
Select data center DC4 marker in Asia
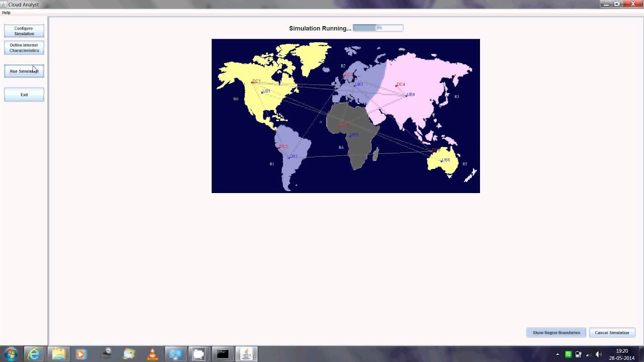[400, 84]
